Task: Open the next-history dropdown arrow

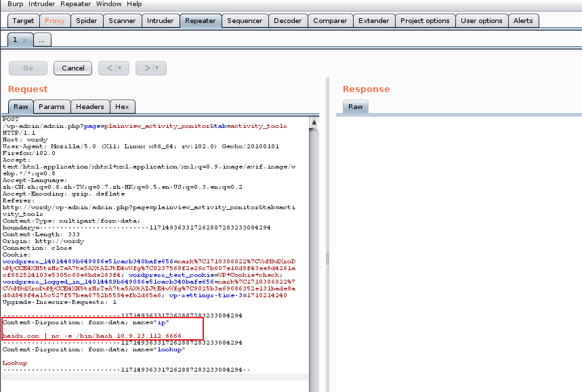Action: [157, 68]
